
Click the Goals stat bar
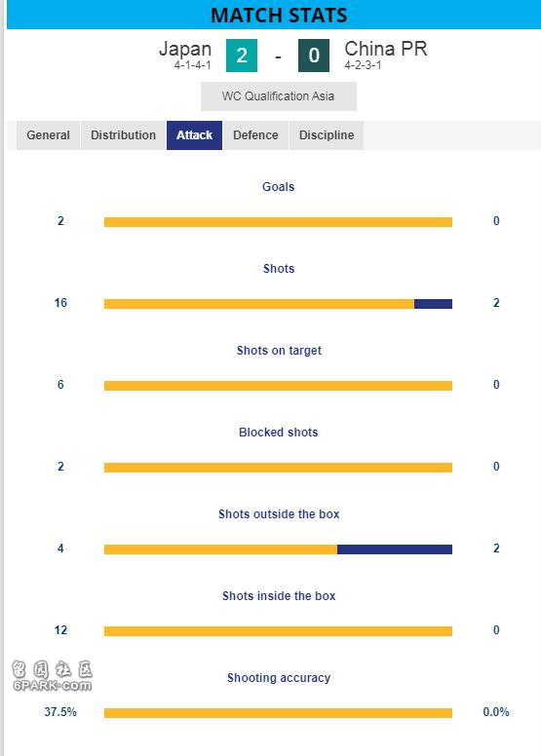tap(278, 222)
